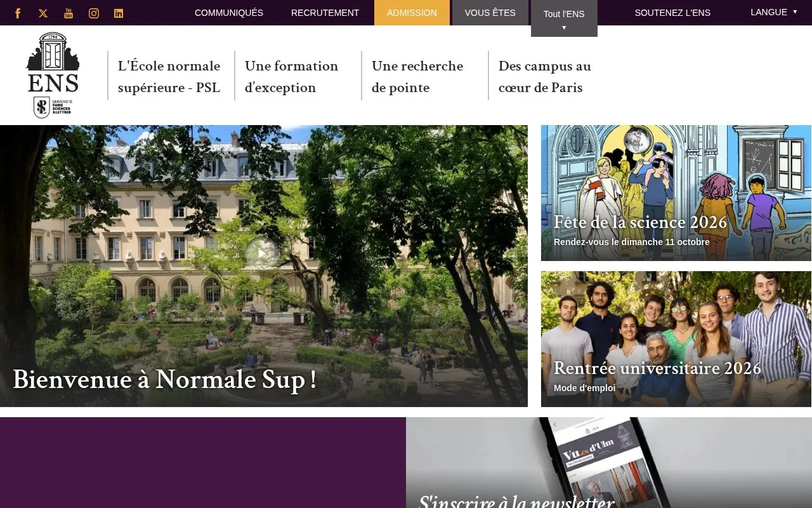812x508 pixels.
Task: Click the Bienvenue à Normale Sup ! headline
Action: [165, 380]
